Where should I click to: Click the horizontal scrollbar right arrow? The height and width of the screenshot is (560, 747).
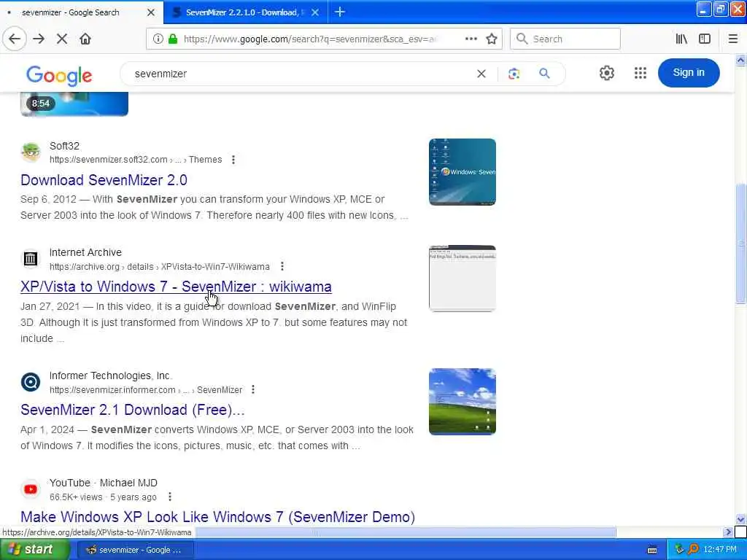click(x=727, y=532)
